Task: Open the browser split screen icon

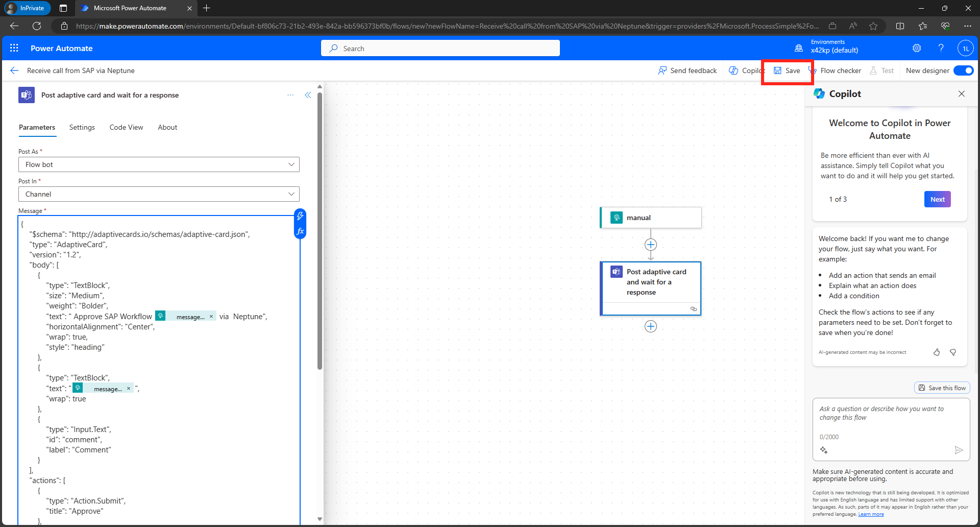Action: point(900,26)
